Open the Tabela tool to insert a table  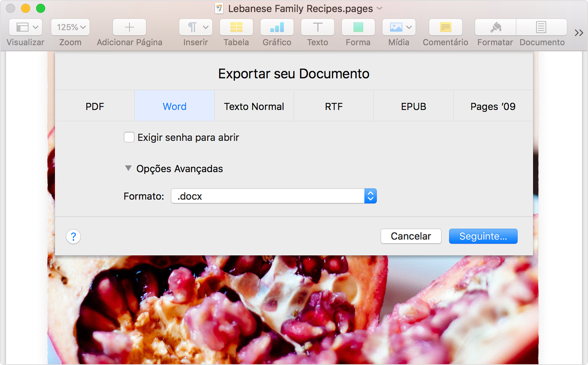pos(236,27)
